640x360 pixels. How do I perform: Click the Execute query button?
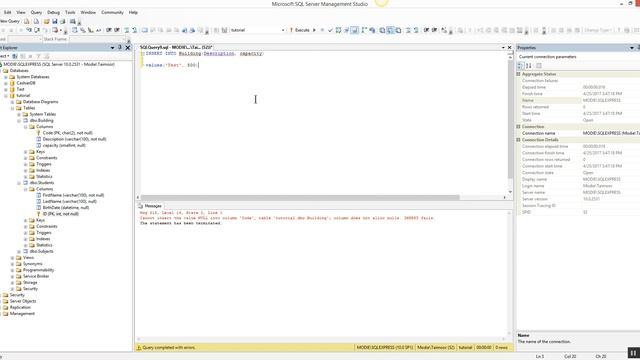(x=299, y=30)
